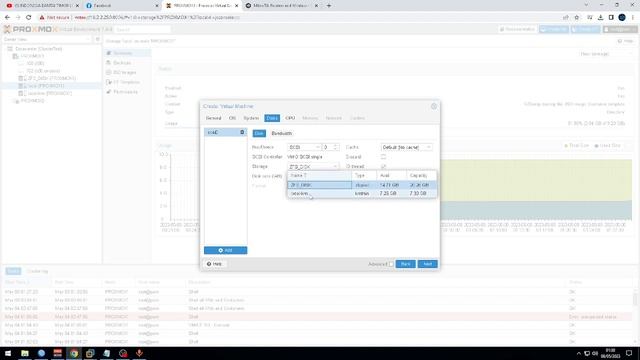Click the microphone app on taskbar
Screen dimensions: 640x360
(139, 353)
